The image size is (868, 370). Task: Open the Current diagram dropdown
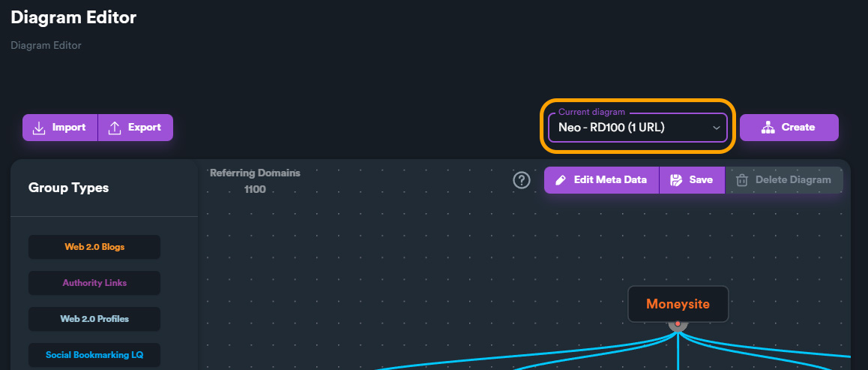[x=637, y=128]
